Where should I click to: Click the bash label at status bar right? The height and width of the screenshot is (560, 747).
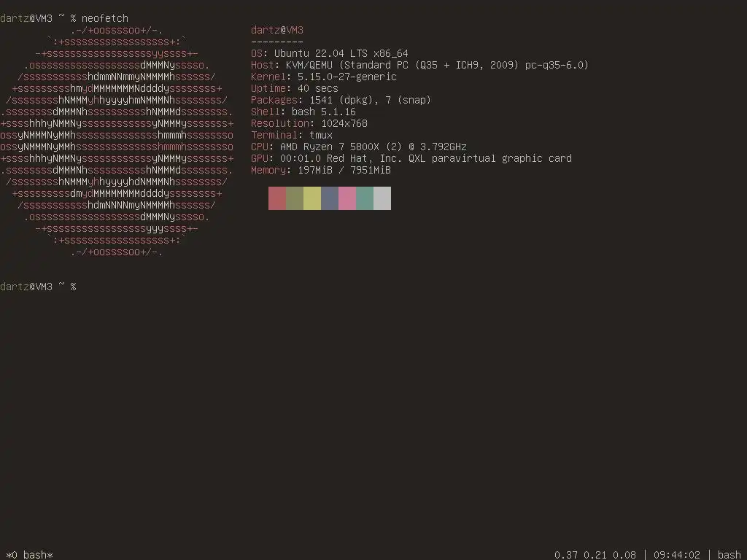point(729,555)
